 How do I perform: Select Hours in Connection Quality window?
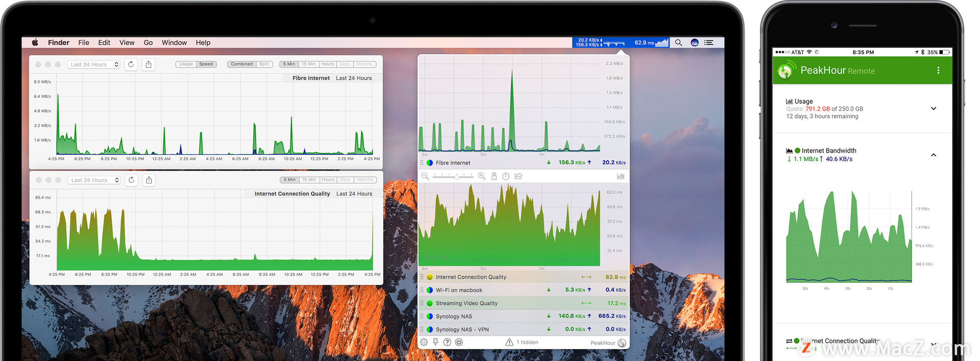(328, 180)
